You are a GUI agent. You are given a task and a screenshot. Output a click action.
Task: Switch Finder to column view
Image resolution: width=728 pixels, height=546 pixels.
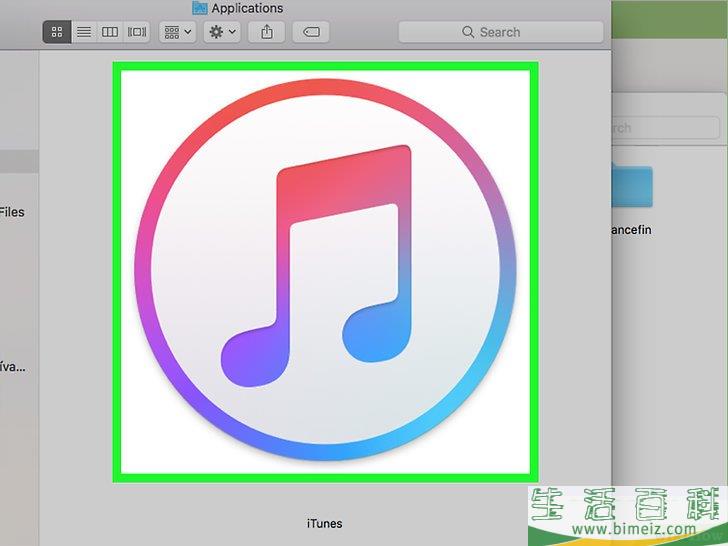coord(110,32)
